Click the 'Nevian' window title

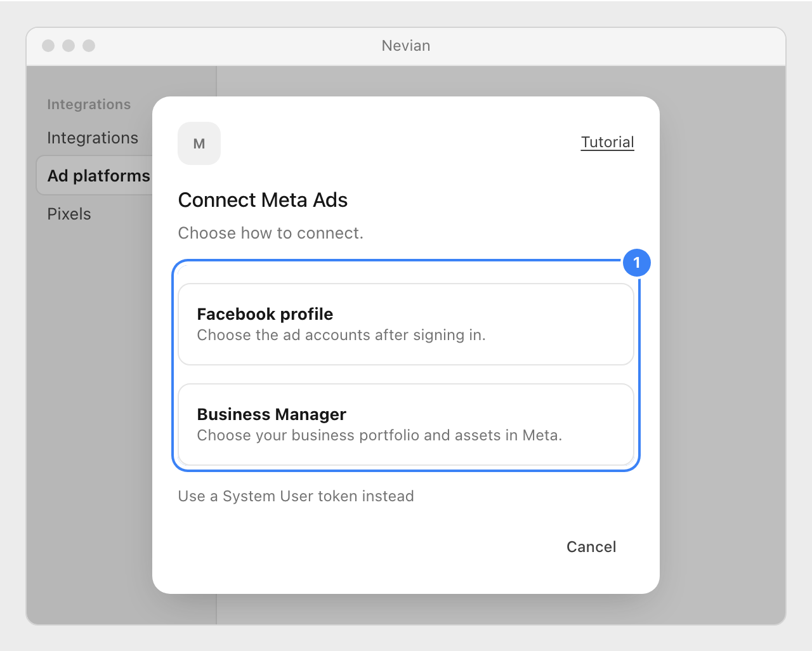tap(406, 46)
